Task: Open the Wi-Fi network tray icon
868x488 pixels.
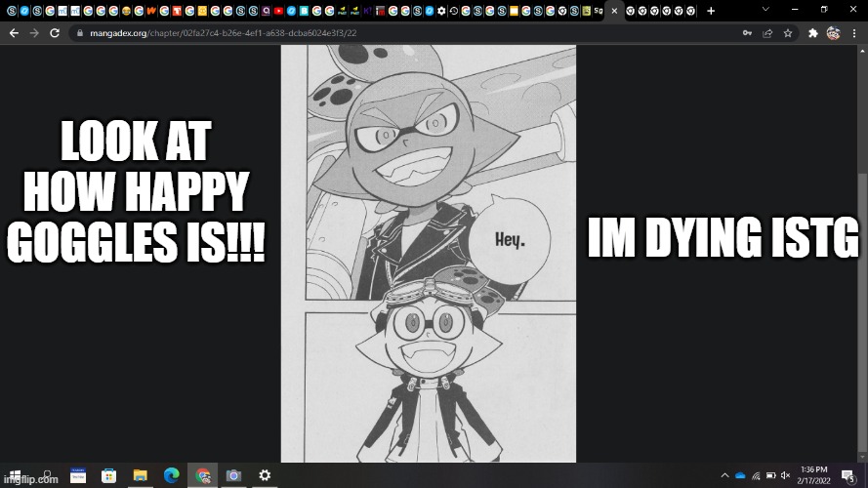Action: tap(756, 475)
